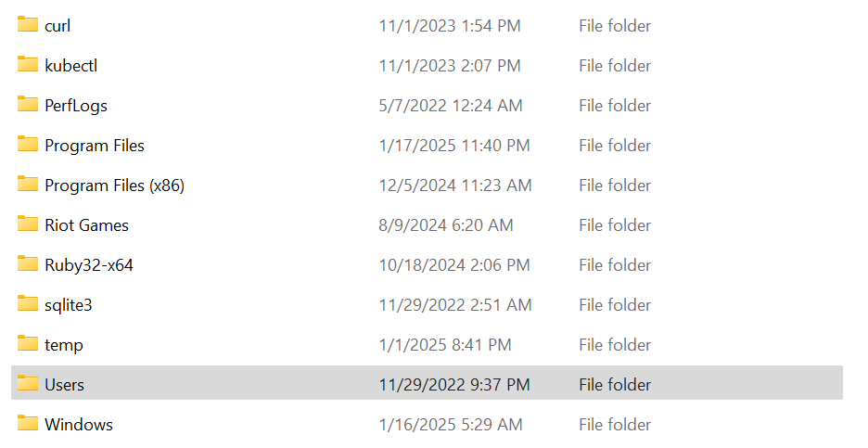Viewport: 868px width, 448px height.
Task: Click the PerfLogs folder icon
Action: pyautogui.click(x=27, y=105)
